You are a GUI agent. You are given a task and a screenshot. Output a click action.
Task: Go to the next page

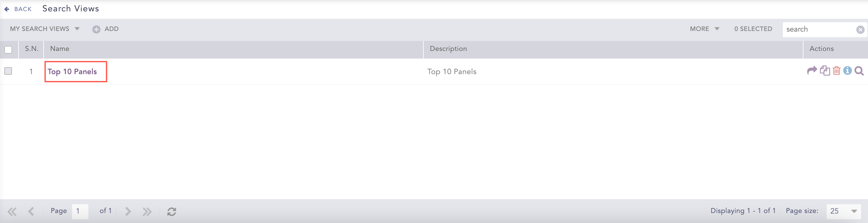point(128,211)
